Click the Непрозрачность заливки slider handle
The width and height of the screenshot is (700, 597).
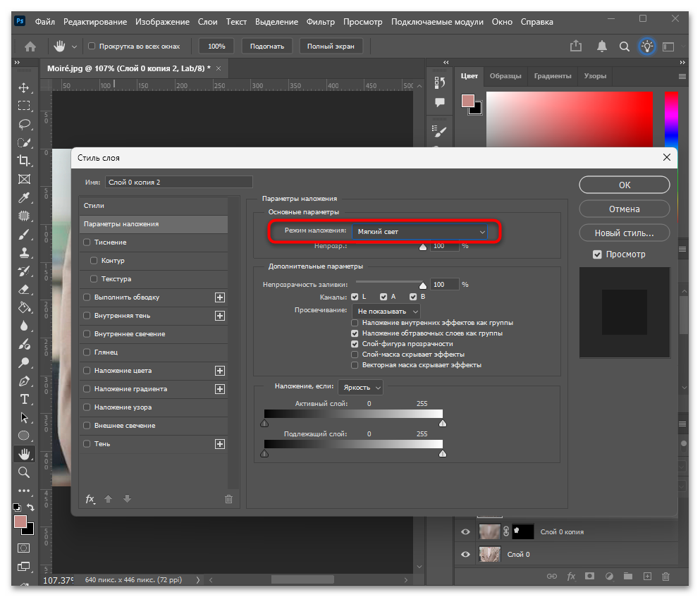click(x=422, y=285)
